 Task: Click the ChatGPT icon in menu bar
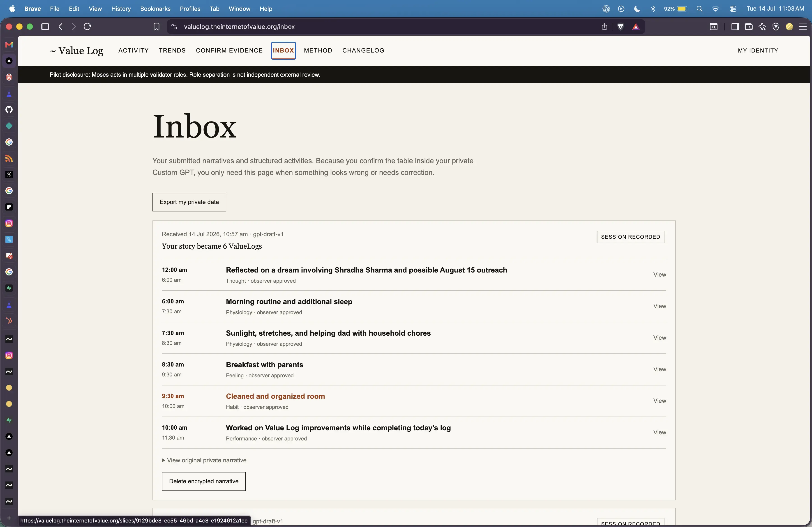(x=606, y=9)
